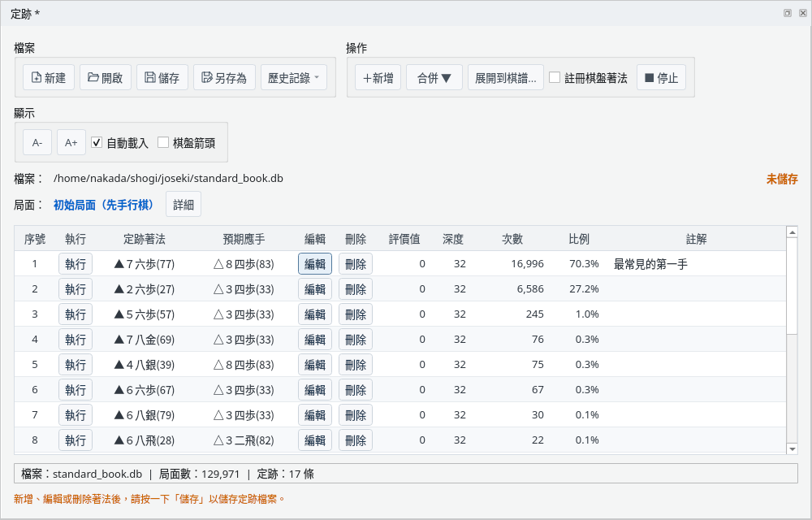Click the 次數 column header
Image resolution: width=812 pixels, height=520 pixels.
point(512,239)
